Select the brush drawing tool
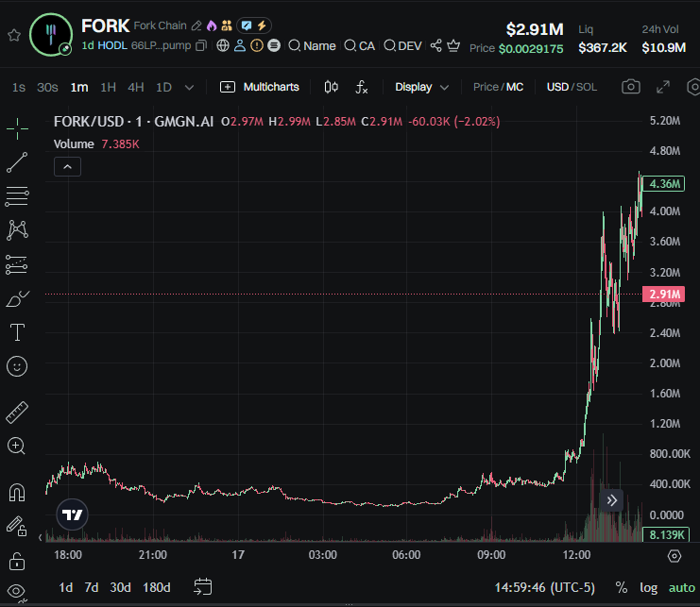 17,298
